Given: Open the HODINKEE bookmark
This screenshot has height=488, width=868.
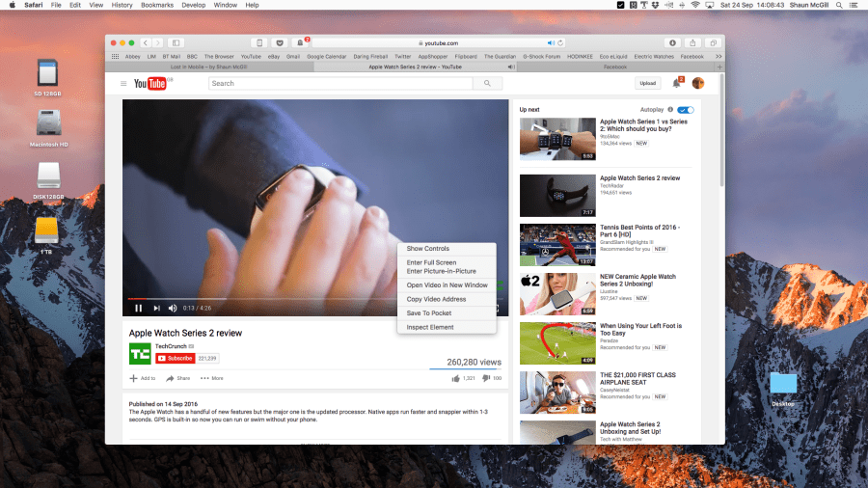Looking at the screenshot, I should click(580, 57).
